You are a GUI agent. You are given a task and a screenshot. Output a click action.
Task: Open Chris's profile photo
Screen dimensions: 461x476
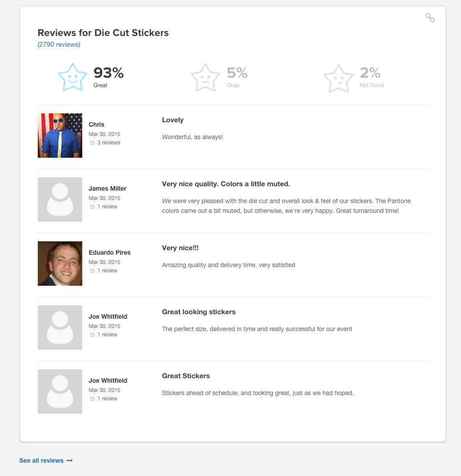coord(60,136)
